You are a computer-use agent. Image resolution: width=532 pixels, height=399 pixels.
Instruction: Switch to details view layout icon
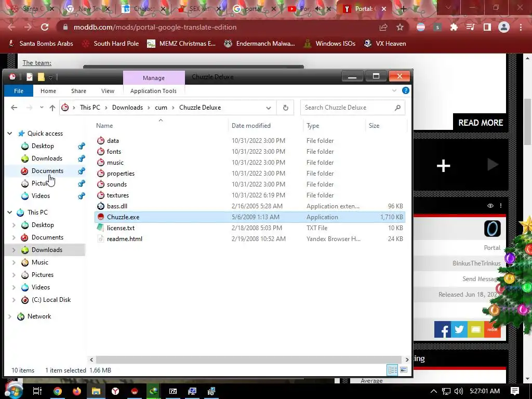(393, 370)
